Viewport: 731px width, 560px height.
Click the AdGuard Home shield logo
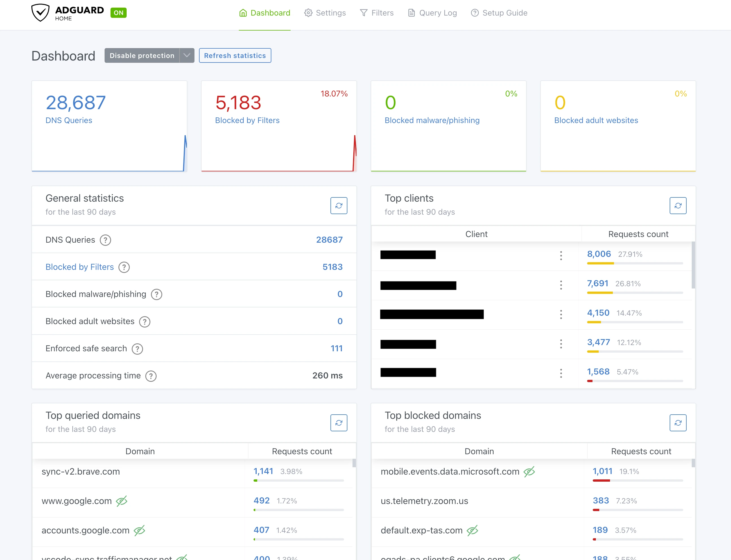[40, 12]
